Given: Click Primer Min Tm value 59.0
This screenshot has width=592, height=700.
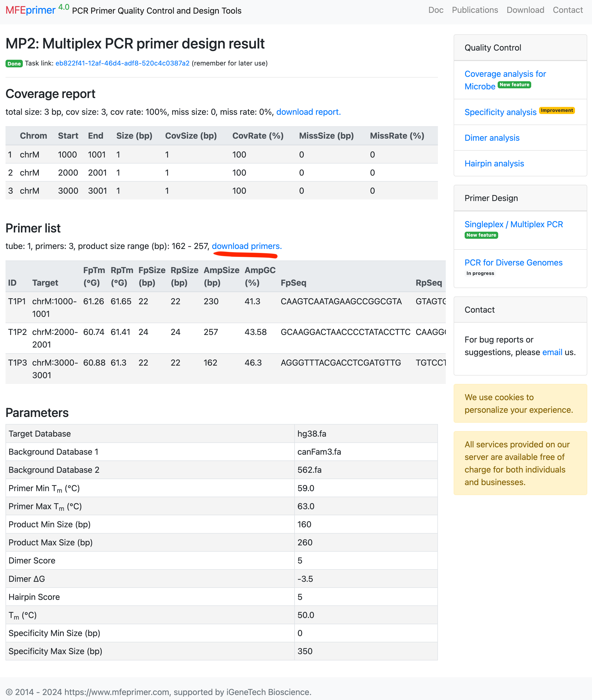Looking at the screenshot, I should point(306,488).
